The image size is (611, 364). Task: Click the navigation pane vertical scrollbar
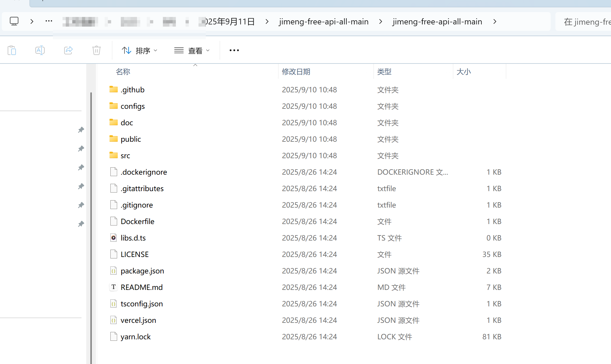[91, 228]
